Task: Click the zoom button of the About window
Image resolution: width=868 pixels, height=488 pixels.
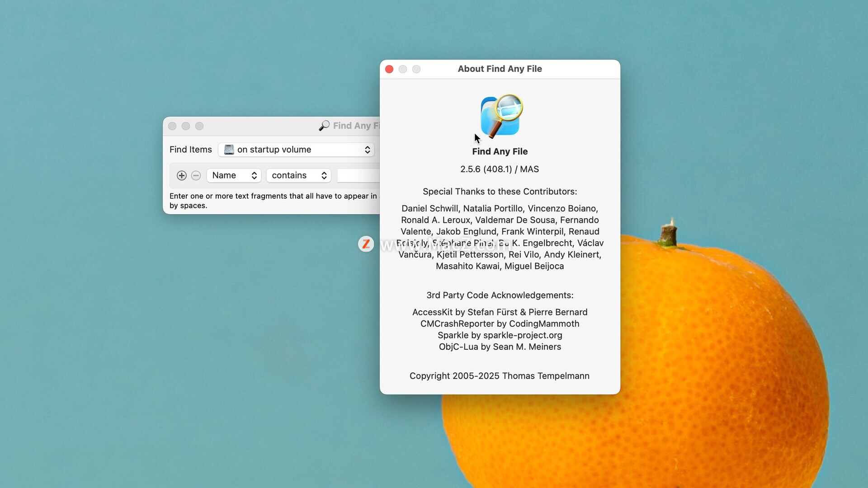Action: pos(416,69)
